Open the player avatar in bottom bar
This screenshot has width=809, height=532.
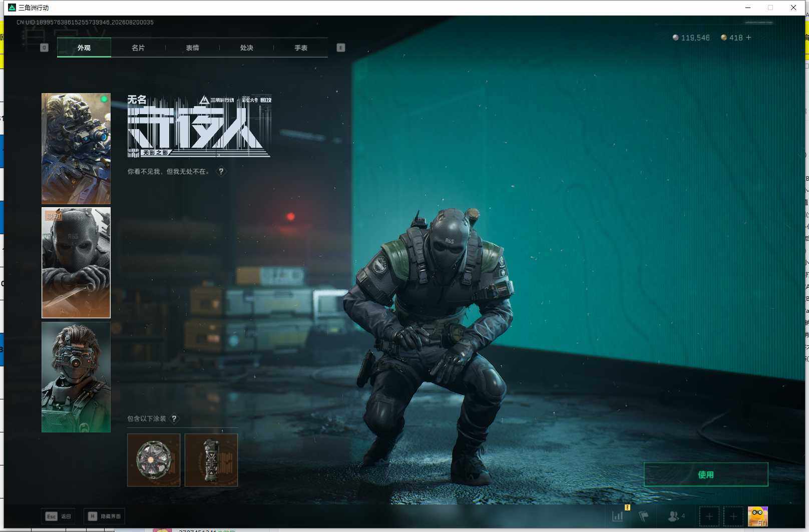[x=757, y=516]
